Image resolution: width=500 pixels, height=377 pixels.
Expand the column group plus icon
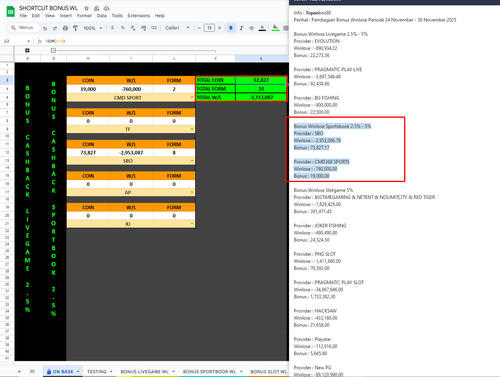27,50
